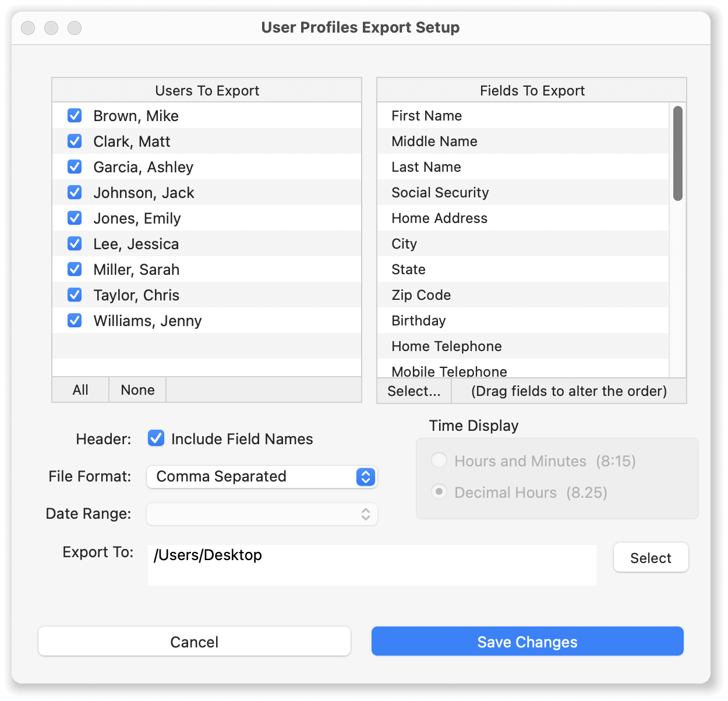The width and height of the screenshot is (728, 701).
Task: Toggle the Taylor, Chris checkbox
Action: (75, 295)
